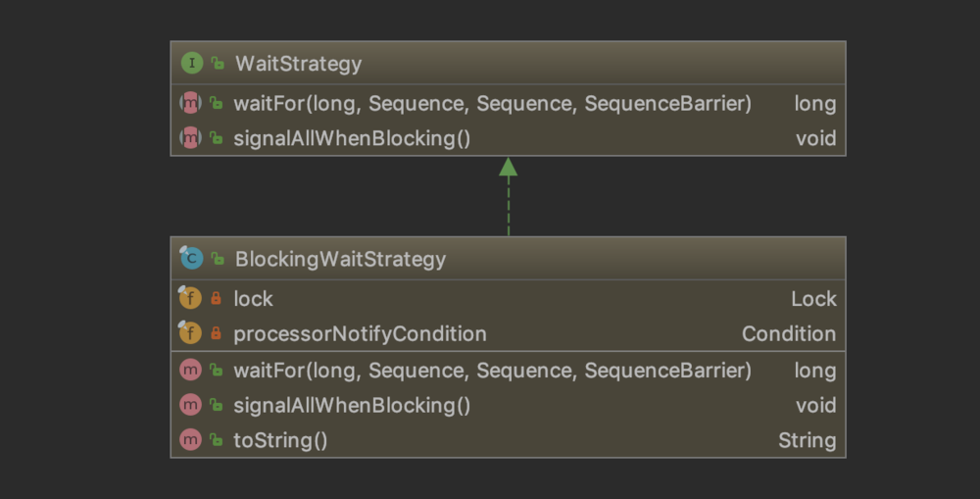Image resolution: width=980 pixels, height=499 pixels.
Task: Select signalAllWhenBlocking() in the WaitStrategy interface
Action: [352, 138]
